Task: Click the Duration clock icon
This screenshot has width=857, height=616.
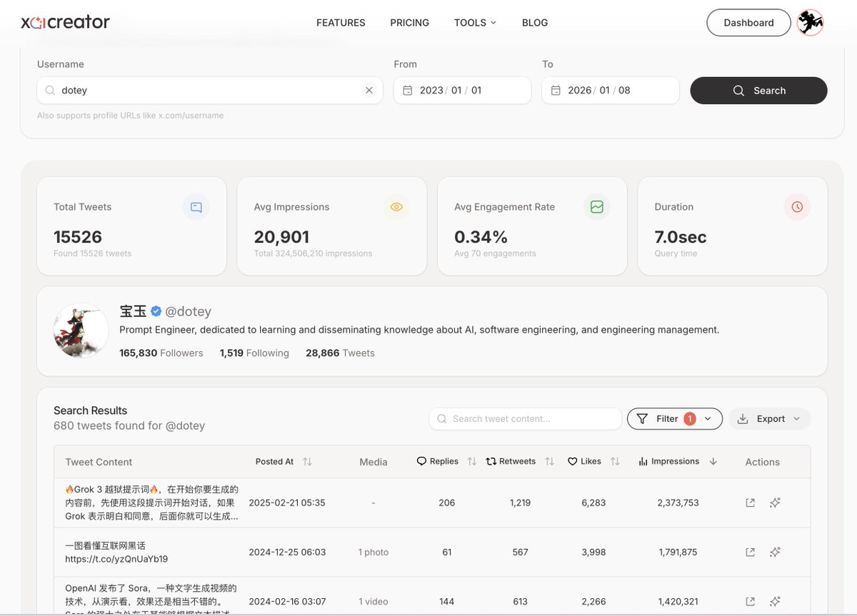Action: [x=797, y=207]
